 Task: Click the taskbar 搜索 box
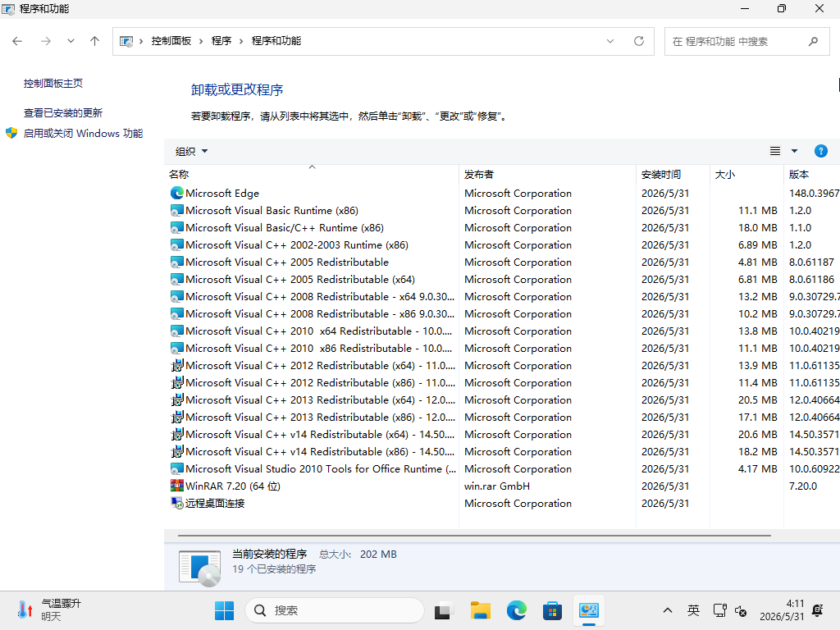(335, 610)
